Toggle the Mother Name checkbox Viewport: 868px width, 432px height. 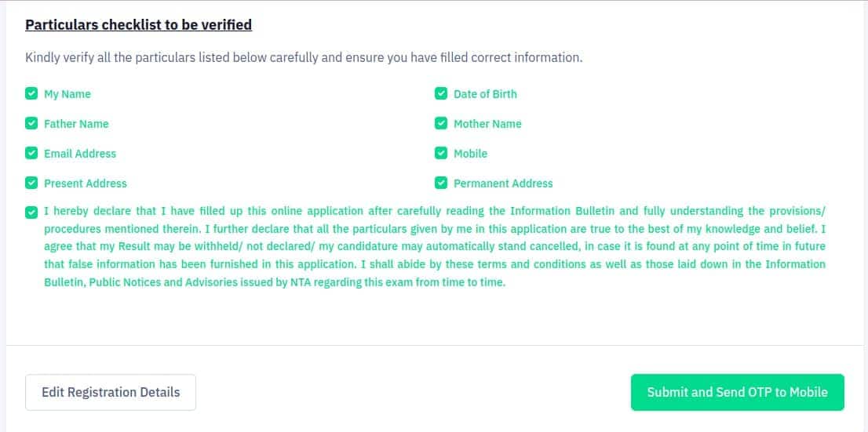click(x=441, y=123)
